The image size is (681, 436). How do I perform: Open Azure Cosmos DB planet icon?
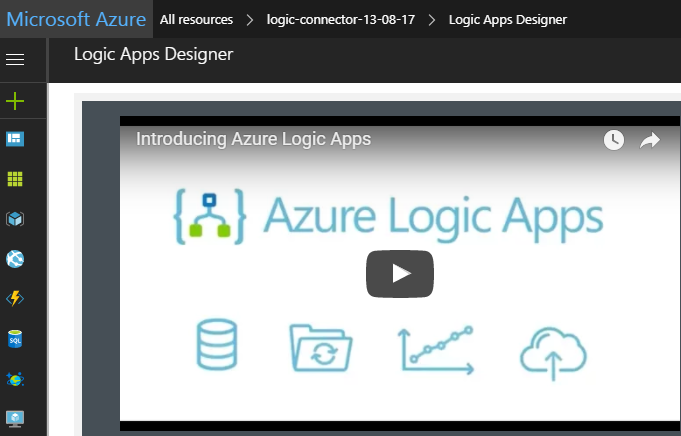(15, 379)
